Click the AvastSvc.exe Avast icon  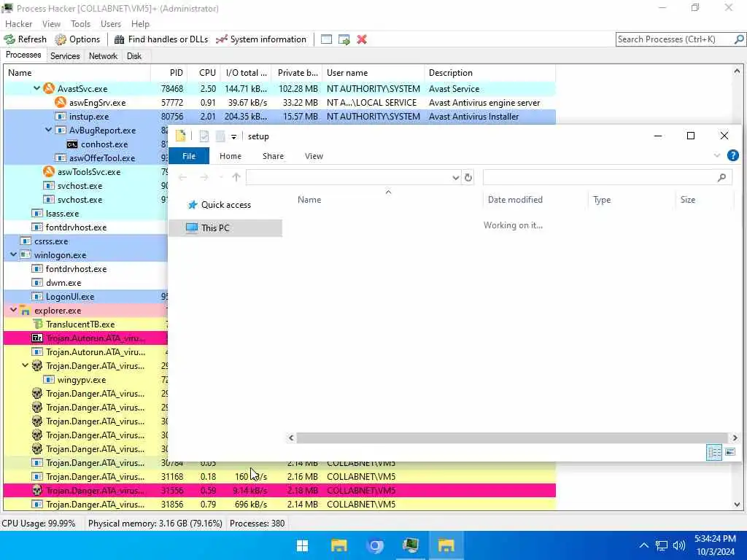49,88
